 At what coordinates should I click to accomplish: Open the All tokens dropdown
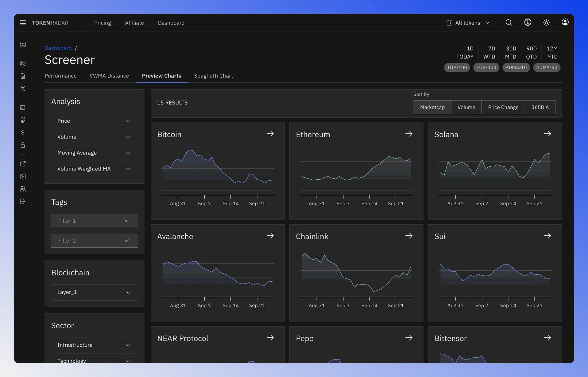(x=468, y=23)
